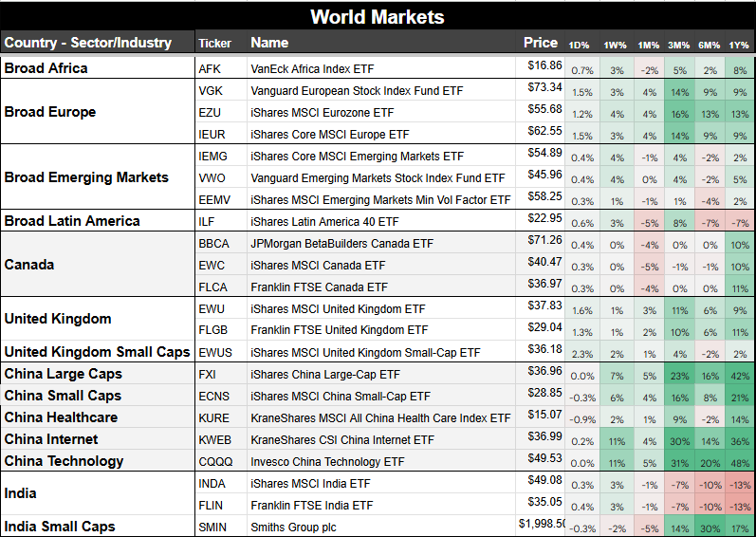Select the EWU ticker cell
The height and width of the screenshot is (537, 756).
pyautogui.click(x=221, y=308)
